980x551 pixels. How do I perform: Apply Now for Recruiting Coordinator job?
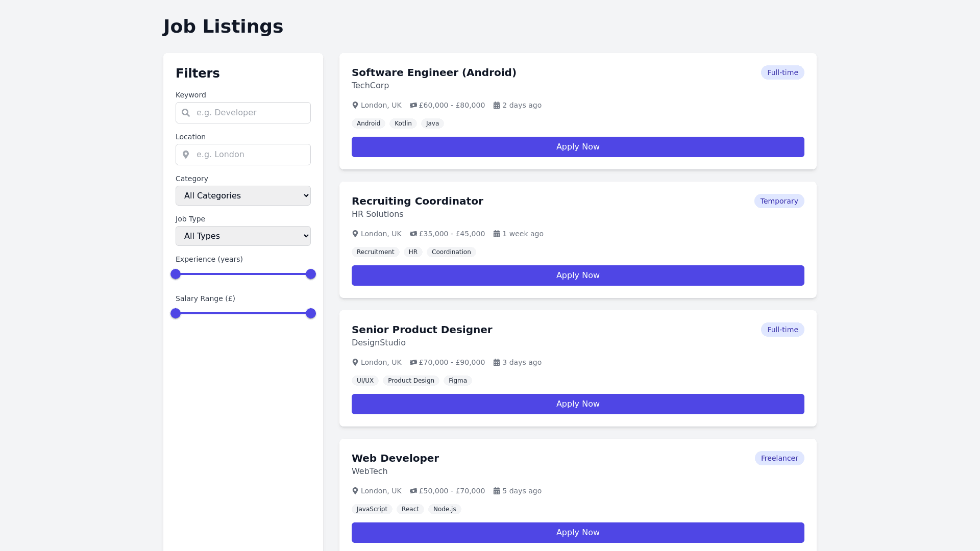pos(578,275)
